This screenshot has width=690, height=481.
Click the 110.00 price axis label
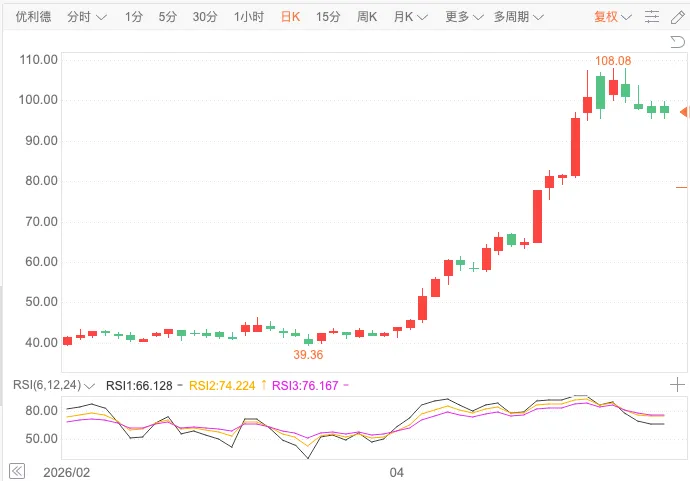point(39,60)
